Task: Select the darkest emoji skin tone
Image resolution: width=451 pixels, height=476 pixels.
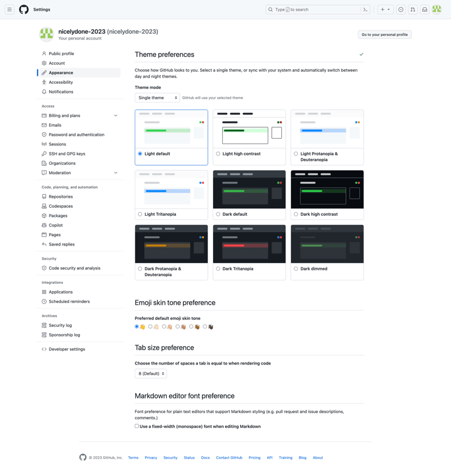Action: [x=205, y=327]
